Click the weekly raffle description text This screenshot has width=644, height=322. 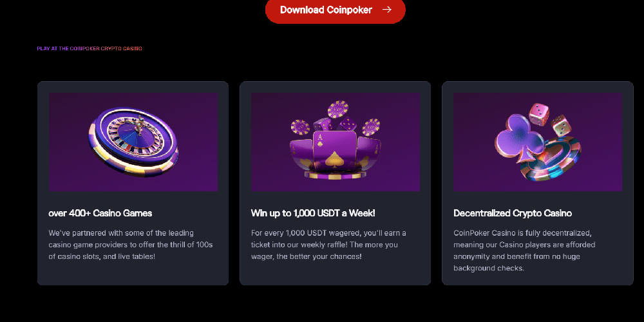(328, 245)
